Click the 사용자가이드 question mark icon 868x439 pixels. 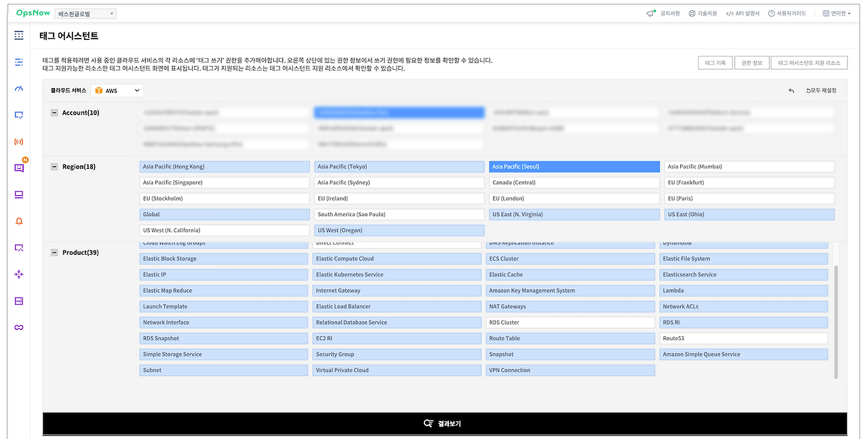click(772, 14)
